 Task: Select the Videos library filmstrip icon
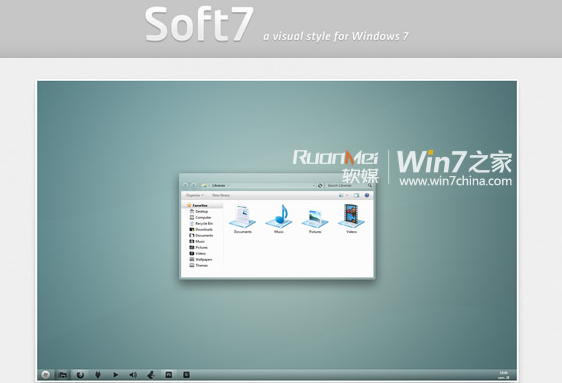(x=351, y=215)
